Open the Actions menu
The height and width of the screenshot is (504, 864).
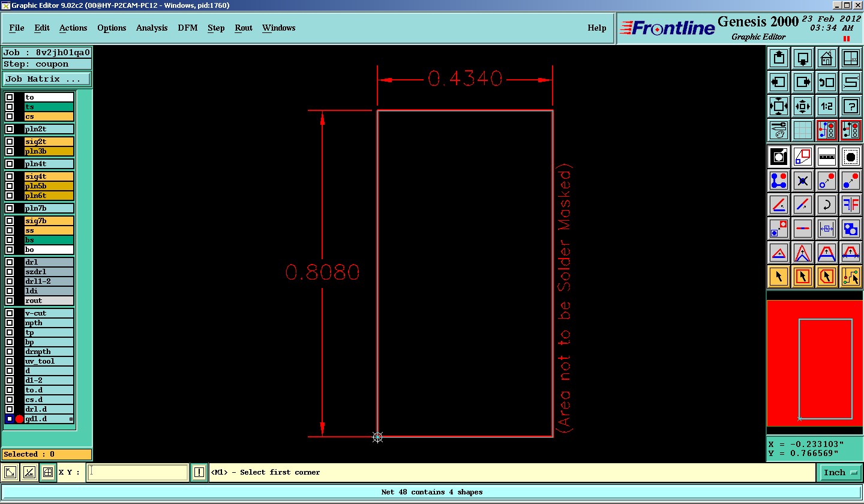(73, 28)
